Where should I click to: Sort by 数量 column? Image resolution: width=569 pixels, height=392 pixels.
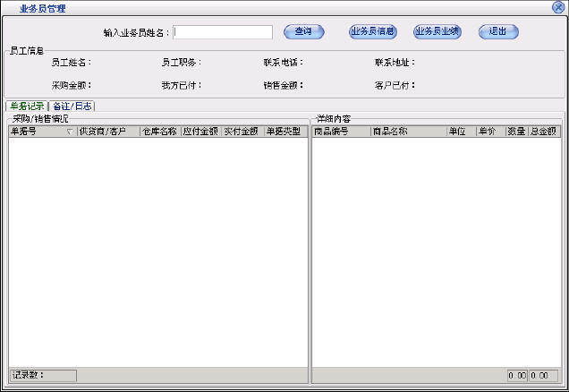(516, 132)
